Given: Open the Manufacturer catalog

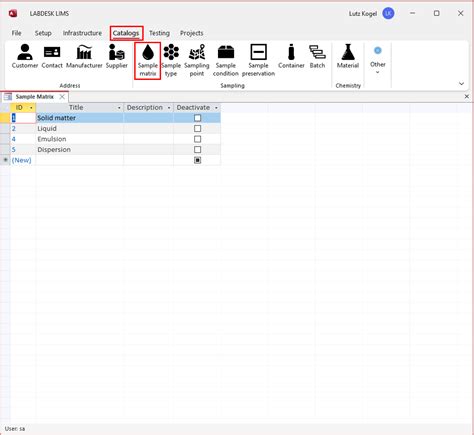Looking at the screenshot, I should click(x=84, y=56).
